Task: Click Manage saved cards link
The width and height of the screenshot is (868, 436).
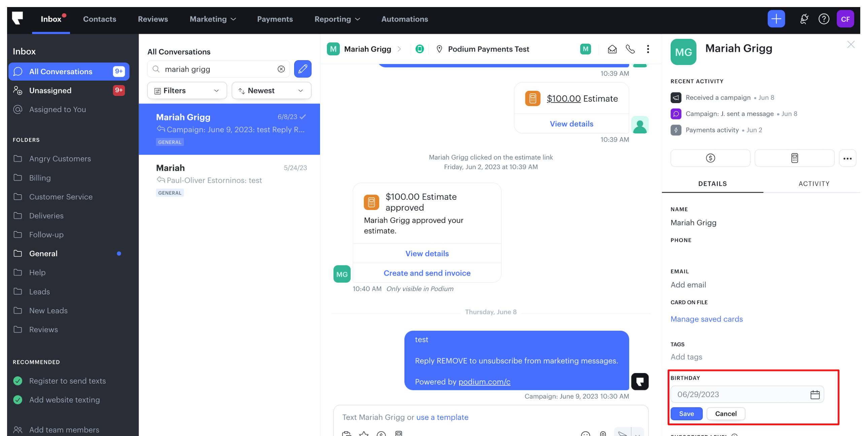Action: pos(707,319)
